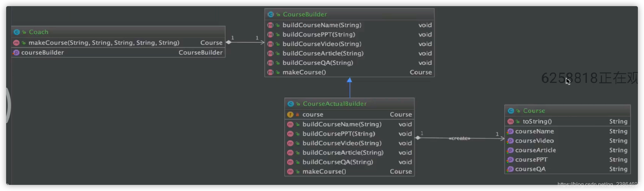This screenshot has height=191, width=644.
Task: Click the courseArticle property icon
Action: 510,150
